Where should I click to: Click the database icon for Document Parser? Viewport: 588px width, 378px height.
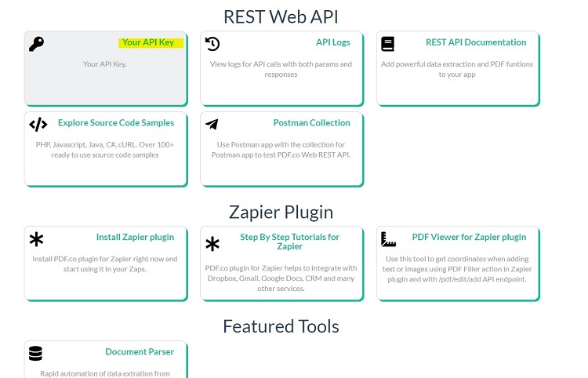[35, 353]
